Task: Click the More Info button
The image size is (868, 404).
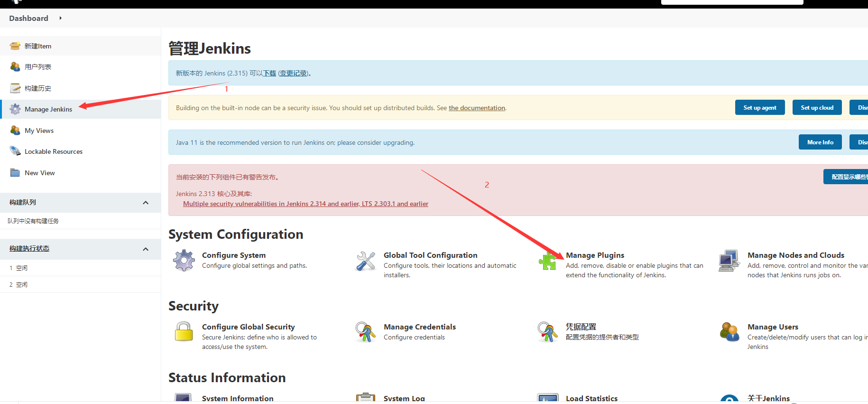Action: click(x=820, y=142)
